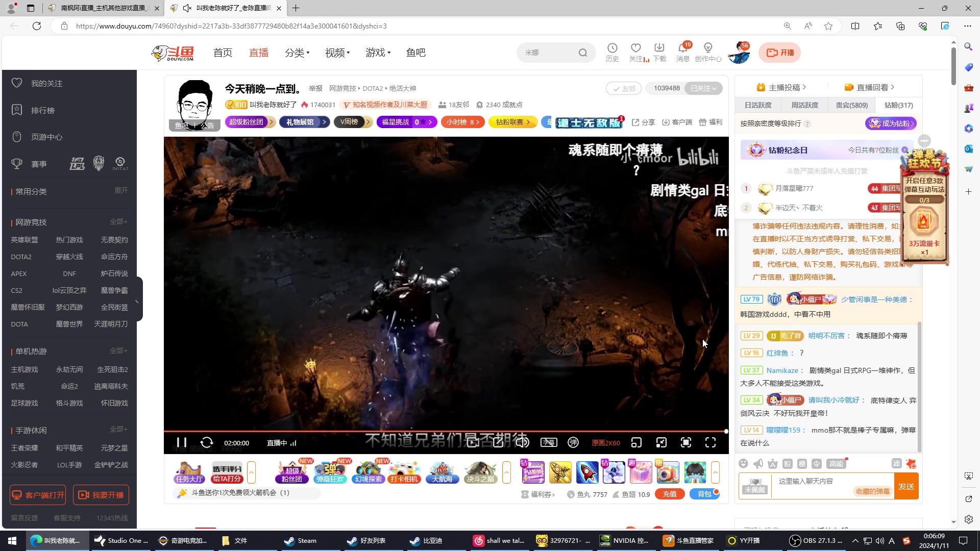Expand 常用分类 with 展开

[121, 190]
